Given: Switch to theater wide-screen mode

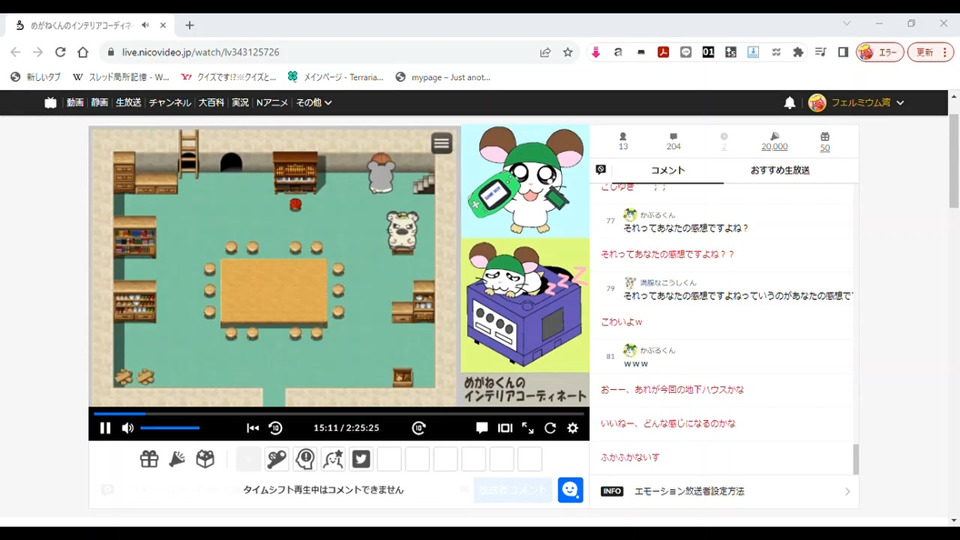Looking at the screenshot, I should 505,428.
